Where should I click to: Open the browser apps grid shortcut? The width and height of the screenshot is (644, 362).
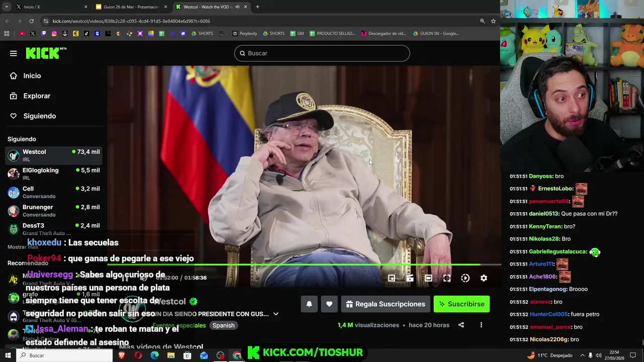[7, 34]
